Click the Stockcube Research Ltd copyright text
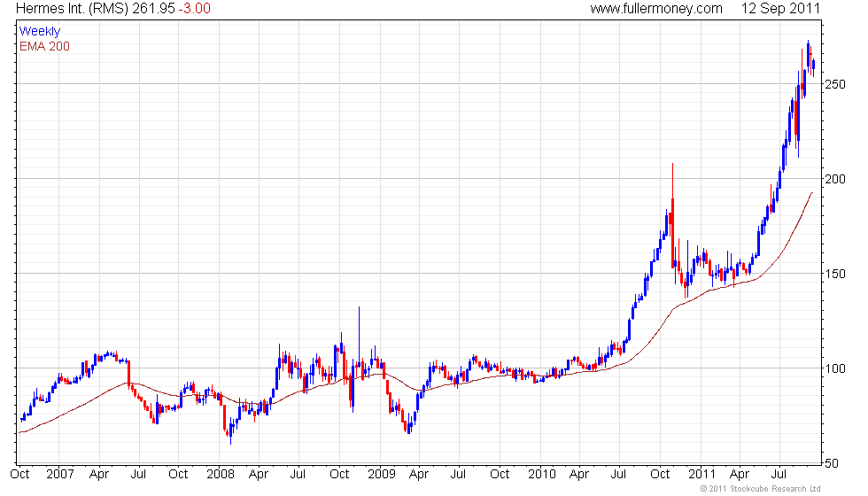The image size is (868, 496). pyautogui.click(x=760, y=489)
